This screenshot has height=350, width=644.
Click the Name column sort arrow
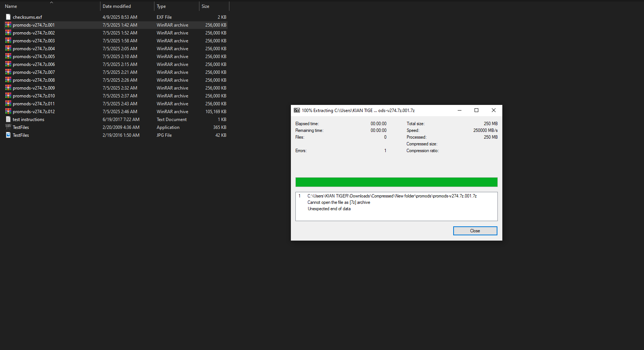coord(51,2)
